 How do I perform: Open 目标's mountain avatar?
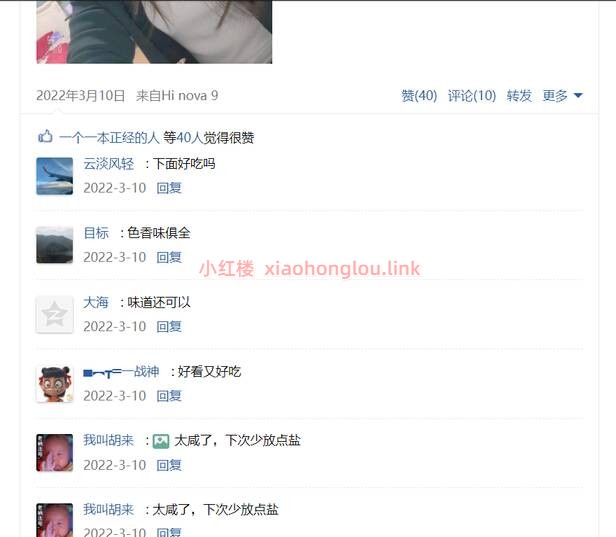pyautogui.click(x=55, y=245)
